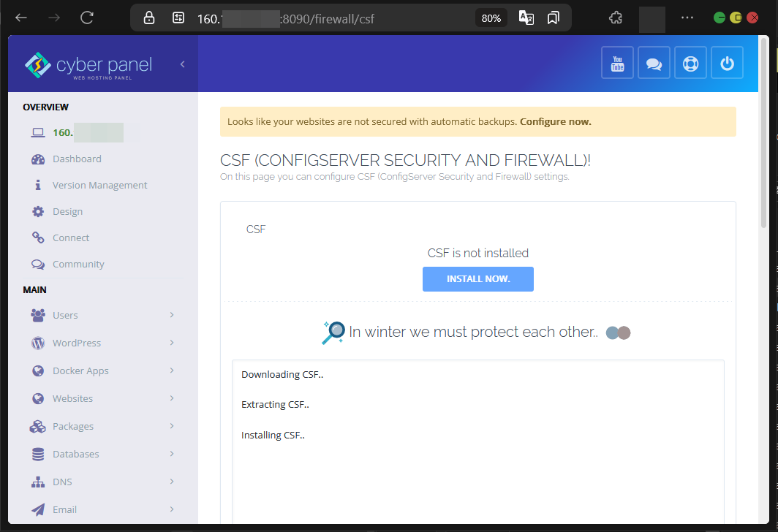The height and width of the screenshot is (532, 778).
Task: Click the laptop icon beside server IP
Action: (x=38, y=133)
